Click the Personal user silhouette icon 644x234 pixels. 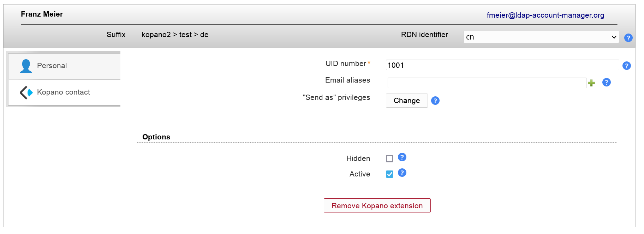pyautogui.click(x=26, y=66)
